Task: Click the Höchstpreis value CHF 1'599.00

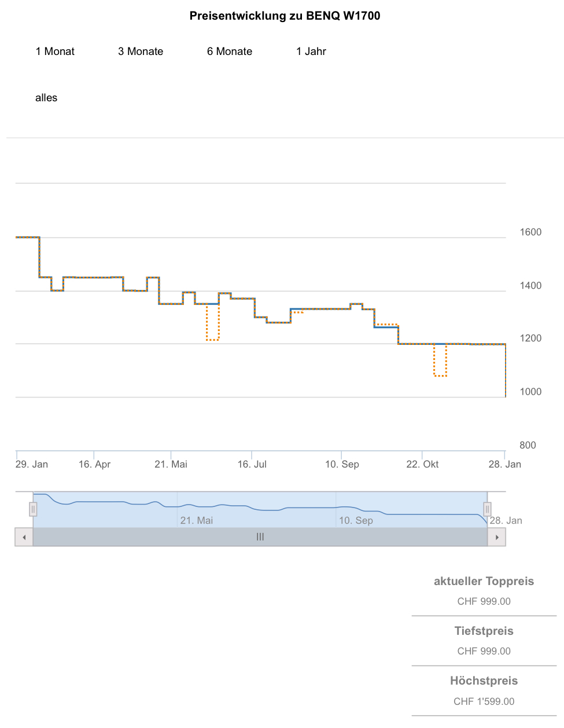Action: (484, 701)
